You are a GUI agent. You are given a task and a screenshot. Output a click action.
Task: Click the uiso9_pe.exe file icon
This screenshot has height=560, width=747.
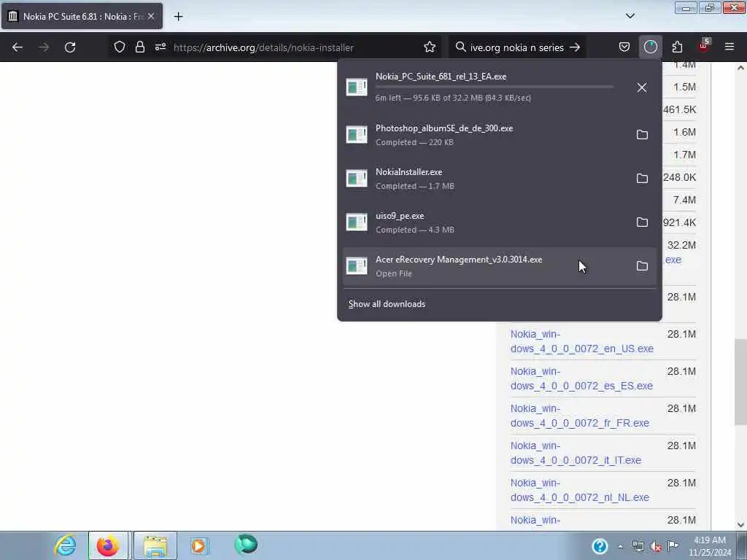point(356,222)
